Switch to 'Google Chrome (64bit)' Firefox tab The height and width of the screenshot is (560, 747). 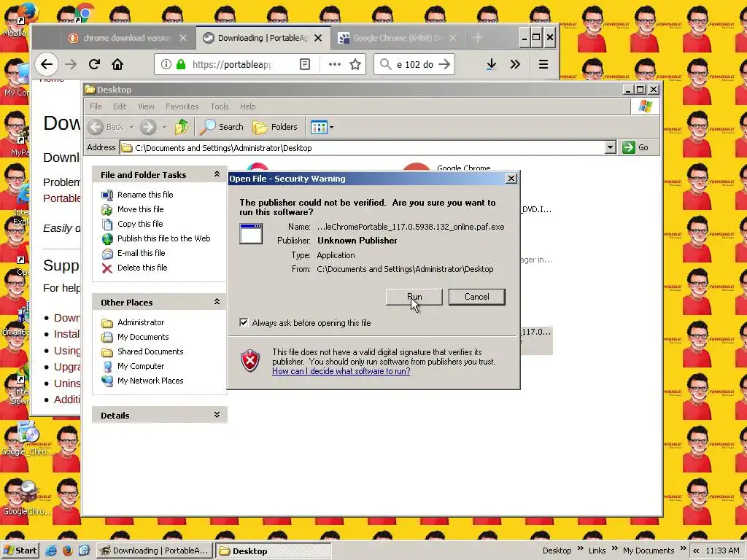coord(398,38)
